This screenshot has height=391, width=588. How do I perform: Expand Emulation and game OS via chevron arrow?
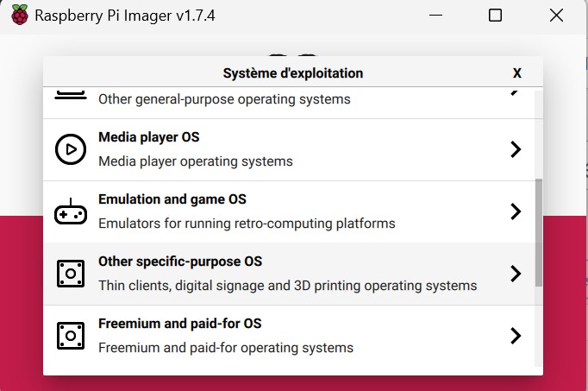tap(516, 211)
